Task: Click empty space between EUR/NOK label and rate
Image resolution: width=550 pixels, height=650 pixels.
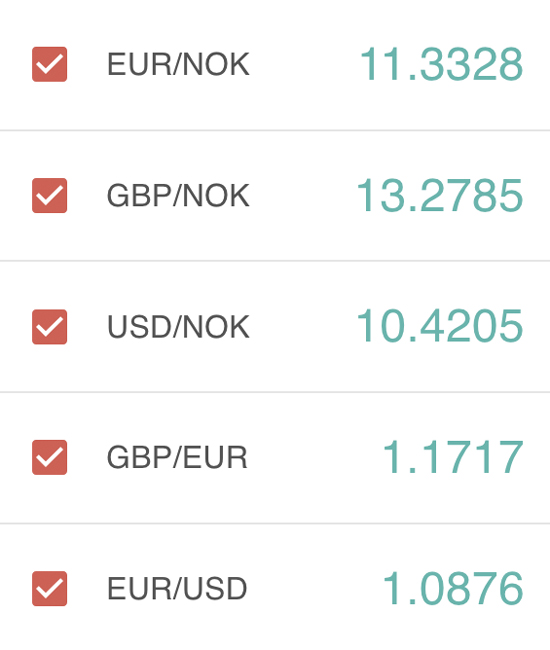Action: [305, 64]
